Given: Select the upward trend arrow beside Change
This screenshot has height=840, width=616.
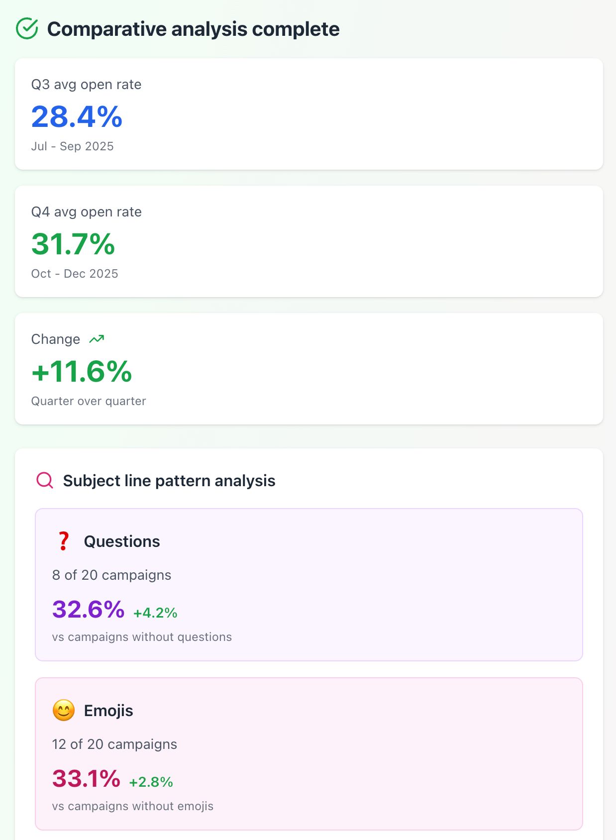Looking at the screenshot, I should pyautogui.click(x=97, y=338).
